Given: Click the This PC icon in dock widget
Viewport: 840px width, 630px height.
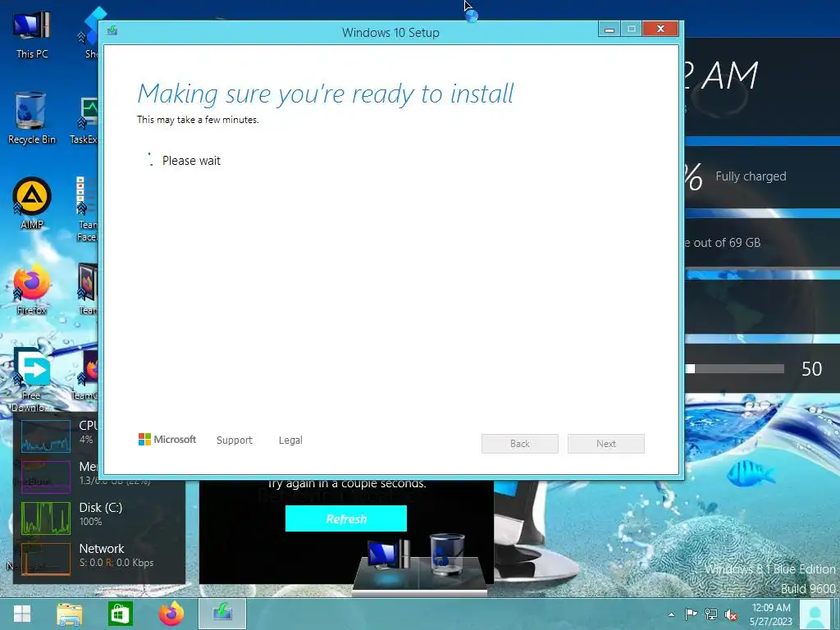Looking at the screenshot, I should click(389, 555).
